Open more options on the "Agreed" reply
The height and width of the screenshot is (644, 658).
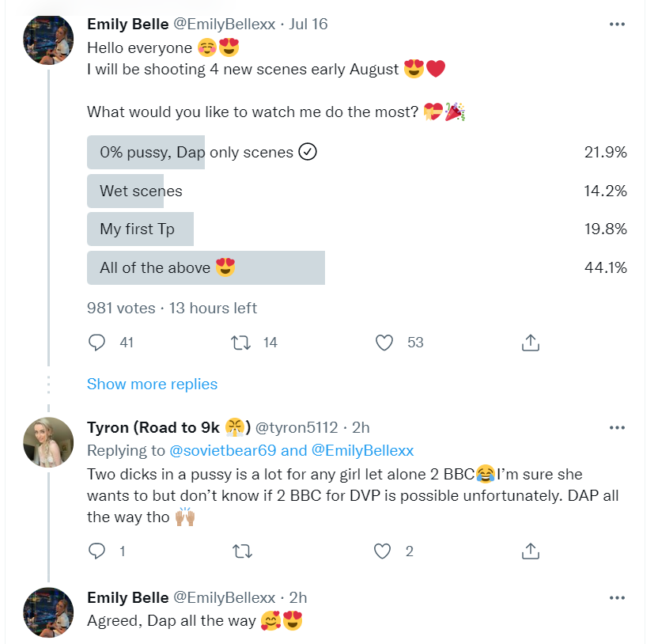pyautogui.click(x=618, y=597)
